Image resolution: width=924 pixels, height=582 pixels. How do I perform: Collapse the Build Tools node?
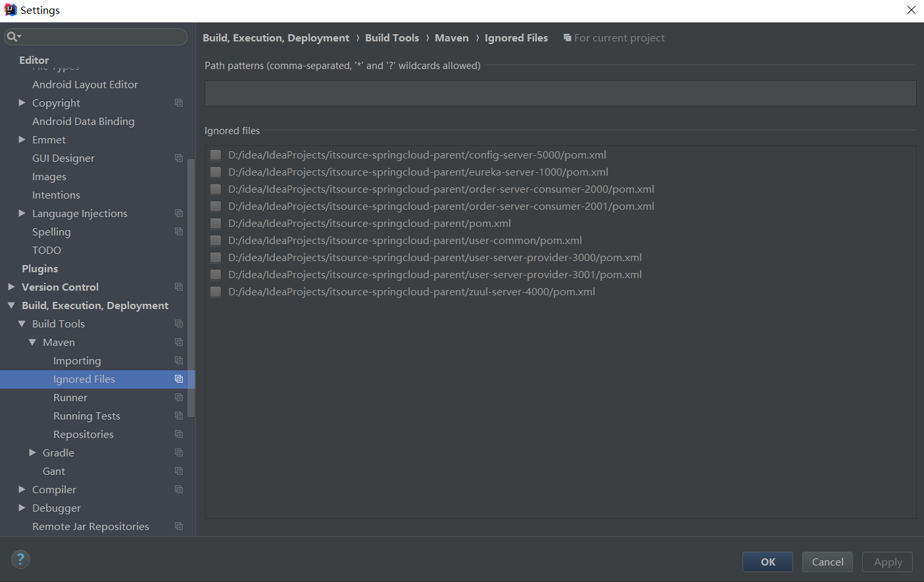[x=22, y=324]
